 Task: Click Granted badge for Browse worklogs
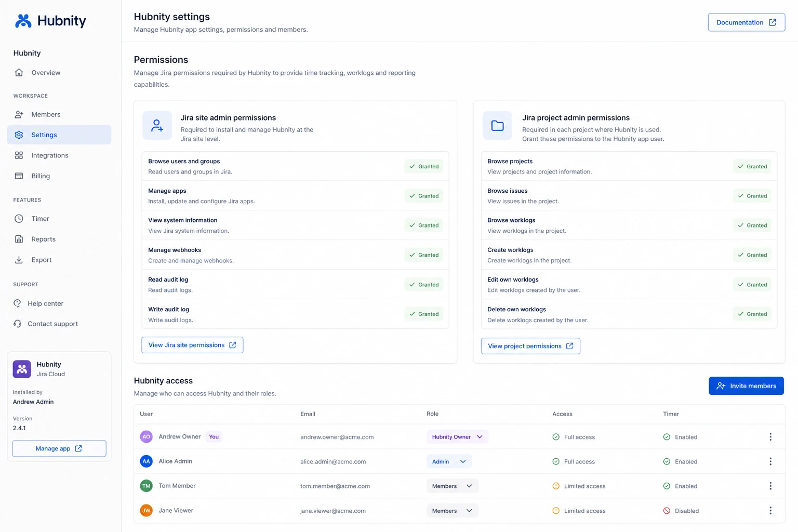click(x=752, y=225)
